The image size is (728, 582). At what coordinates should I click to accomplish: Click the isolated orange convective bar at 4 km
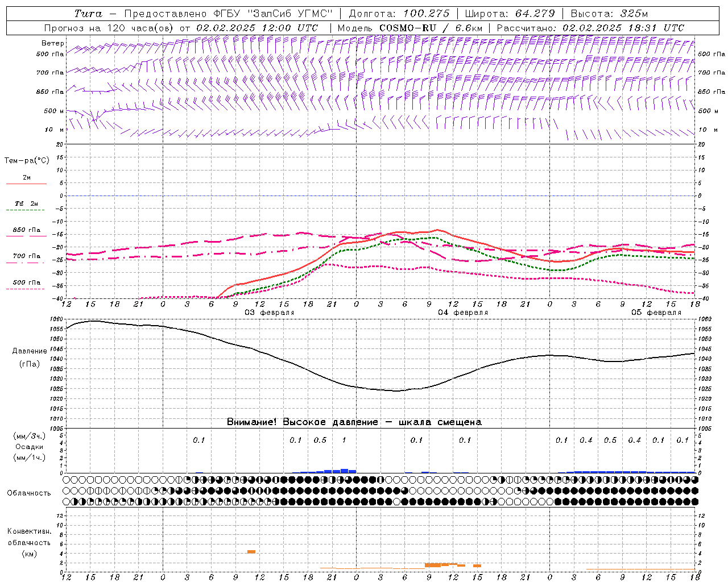tap(251, 552)
